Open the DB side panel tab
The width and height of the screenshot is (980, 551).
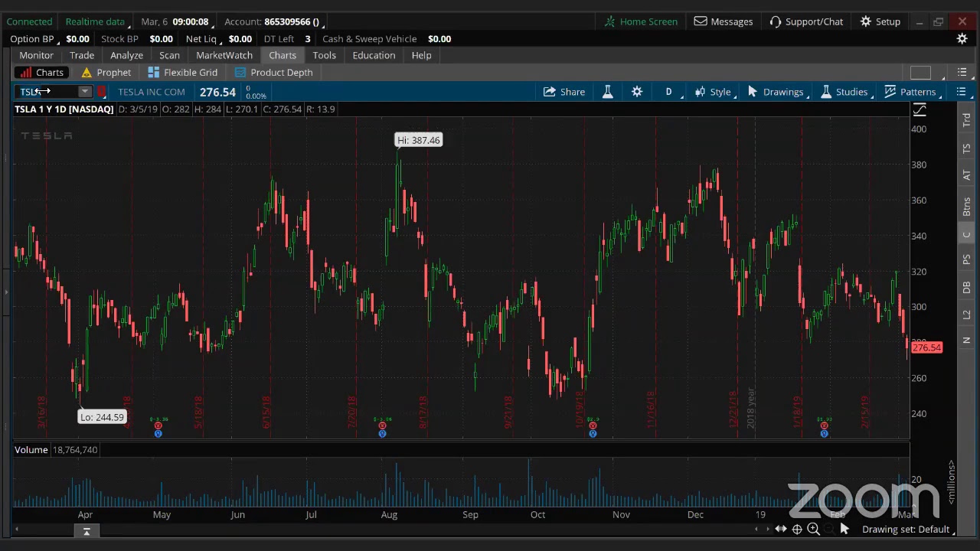pos(967,287)
